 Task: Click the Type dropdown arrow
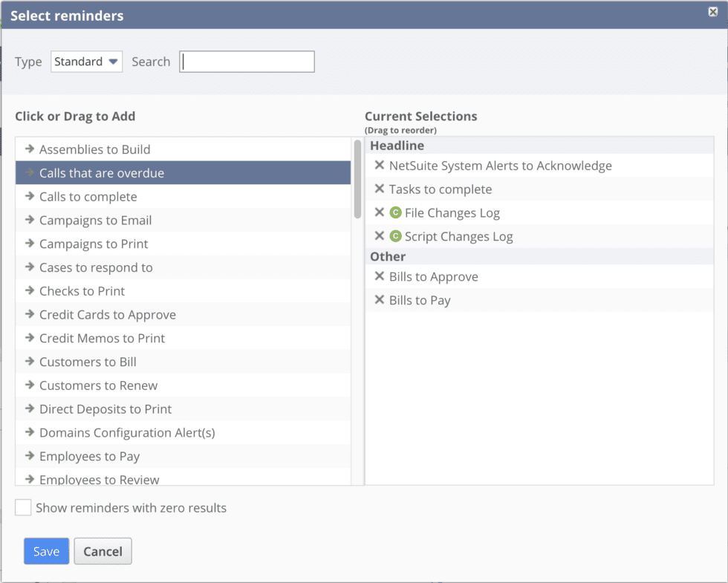pos(114,62)
